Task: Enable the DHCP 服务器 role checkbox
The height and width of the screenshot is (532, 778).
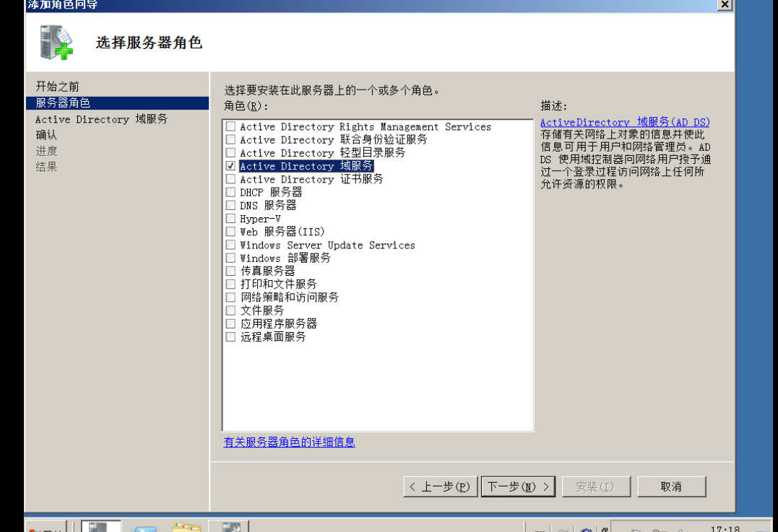Action: click(x=230, y=193)
